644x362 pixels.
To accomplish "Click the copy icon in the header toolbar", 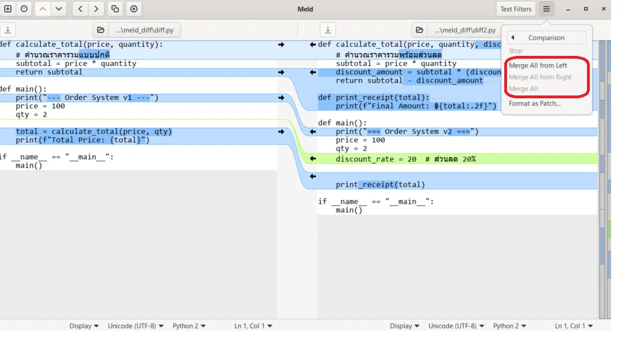I will 115,8.
